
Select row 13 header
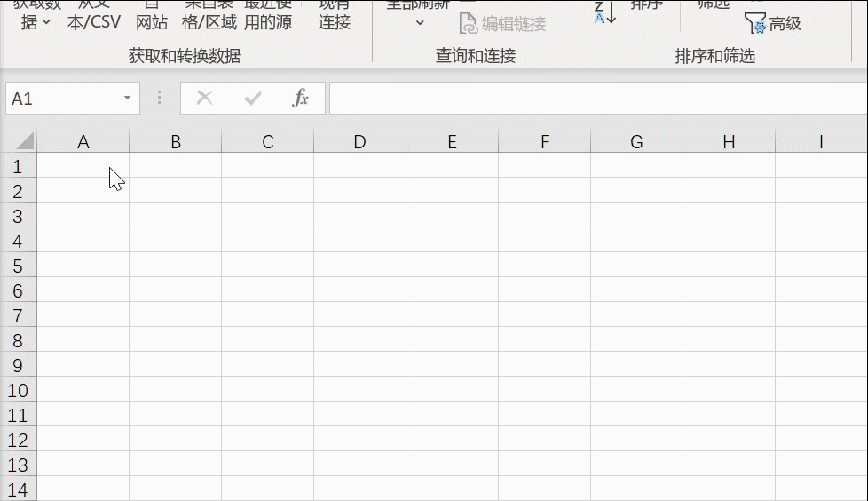click(x=18, y=465)
